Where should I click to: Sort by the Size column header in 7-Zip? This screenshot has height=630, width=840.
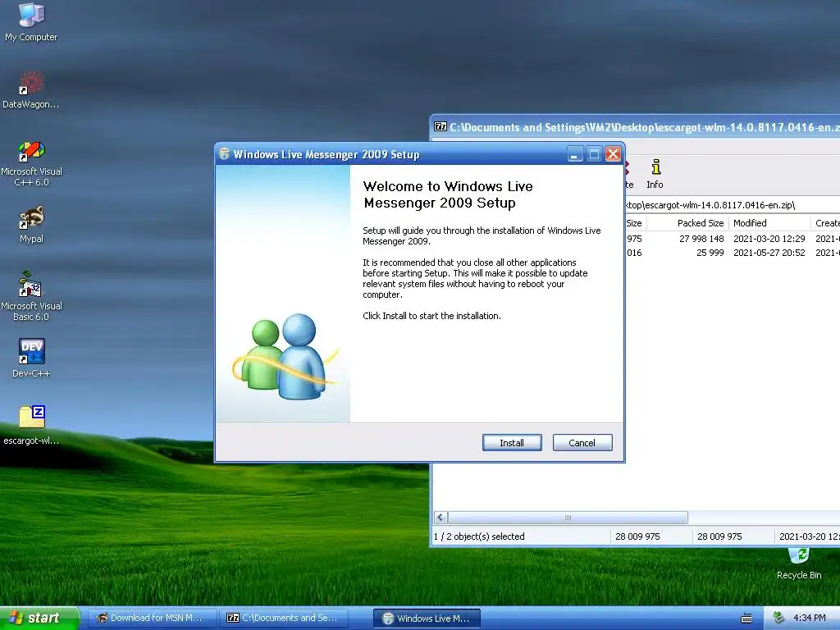(x=634, y=223)
